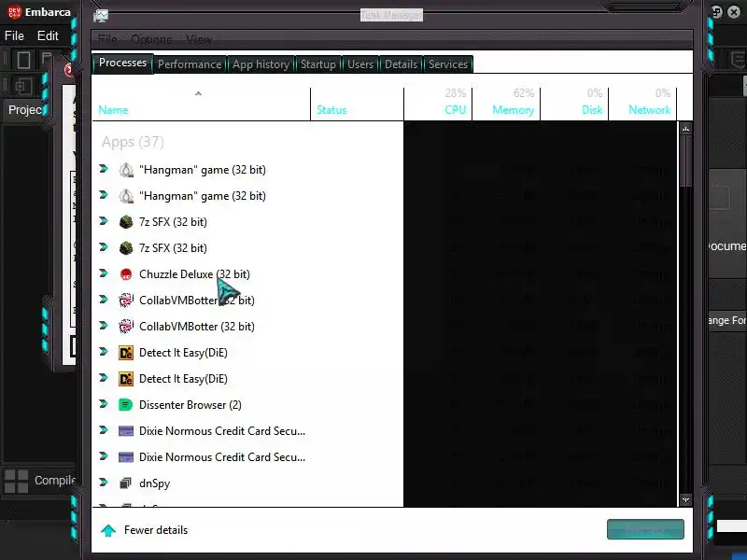Click the process list scroll-down arrow
This screenshot has width=747, height=560.
[x=685, y=500]
